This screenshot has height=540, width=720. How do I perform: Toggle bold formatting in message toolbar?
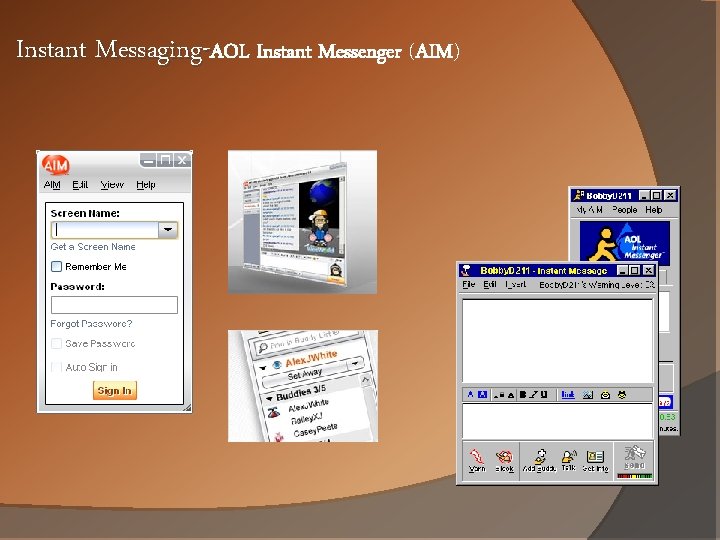coord(523,395)
